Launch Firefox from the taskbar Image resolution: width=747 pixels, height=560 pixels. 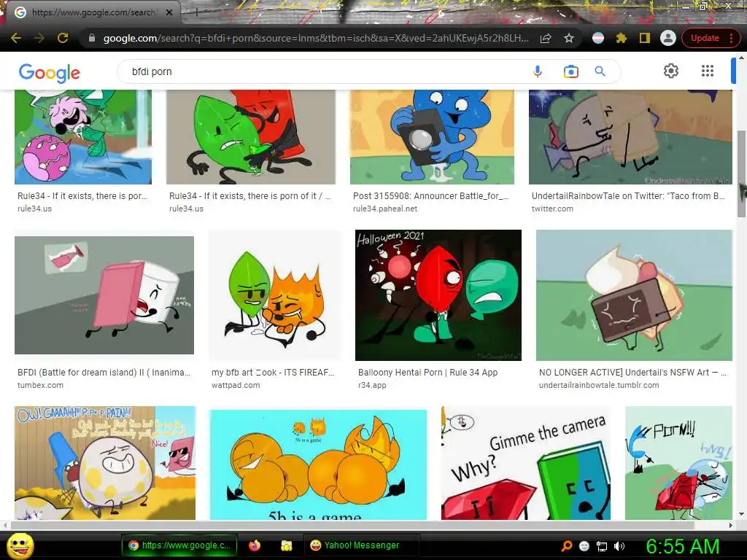click(255, 545)
